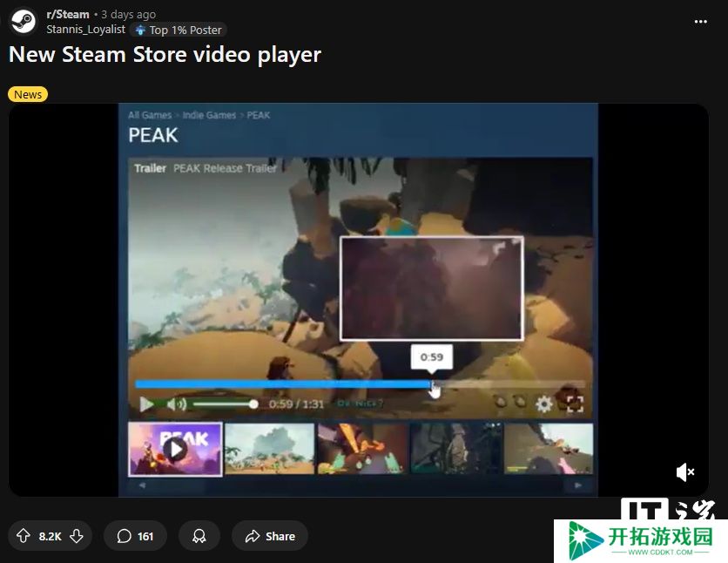This screenshot has width=728, height=563.
Task: Click the PEAK Release Trailer label
Action: 225,168
